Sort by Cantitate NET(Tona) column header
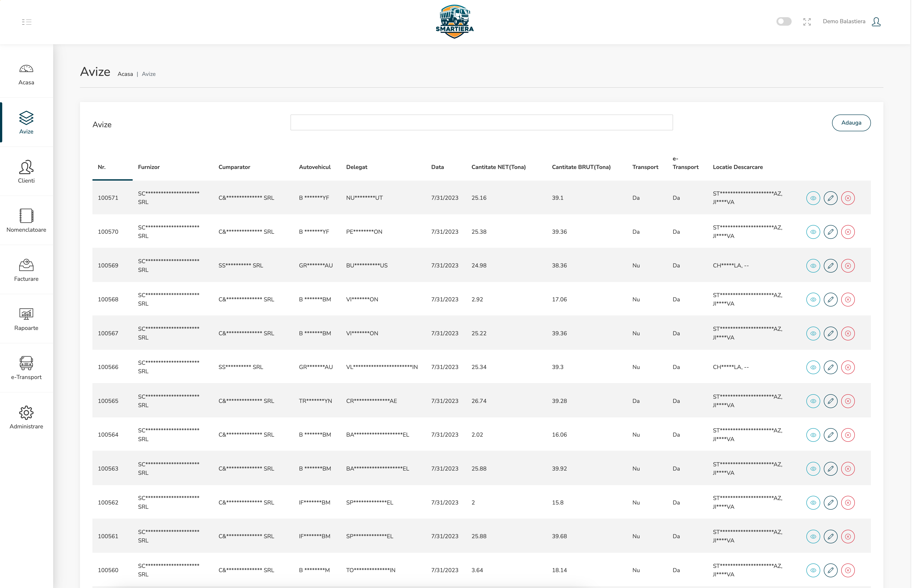The height and width of the screenshot is (588, 912). (x=498, y=167)
